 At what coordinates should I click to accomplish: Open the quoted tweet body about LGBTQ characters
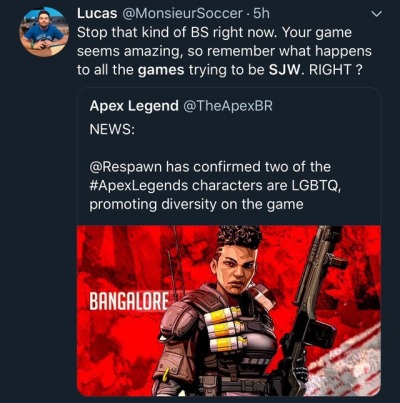click(215, 186)
